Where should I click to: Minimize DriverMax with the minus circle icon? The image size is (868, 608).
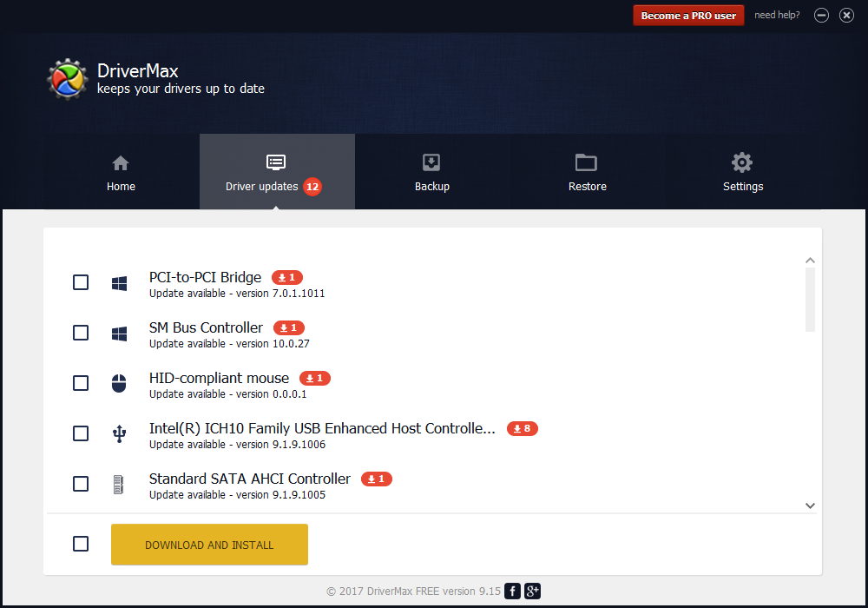(x=821, y=16)
